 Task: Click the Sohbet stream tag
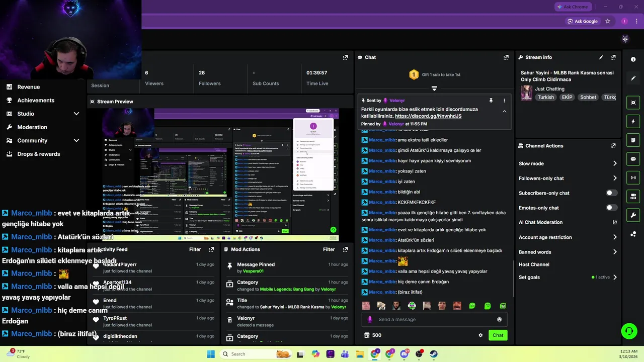click(x=588, y=97)
